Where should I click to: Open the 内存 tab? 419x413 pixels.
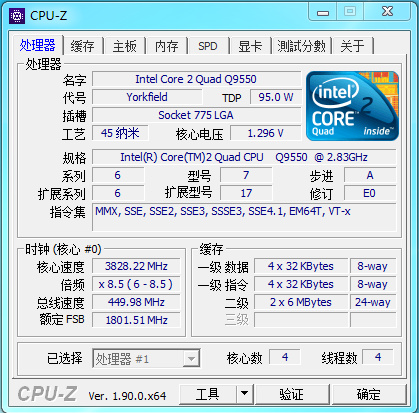coord(166,46)
